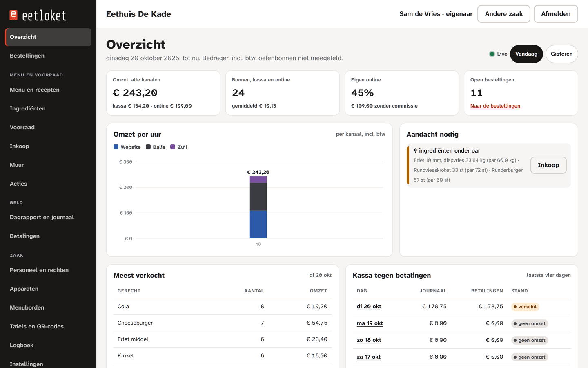Image resolution: width=588 pixels, height=368 pixels.
Task: Switch to the Gisteren view
Action: 562,54
